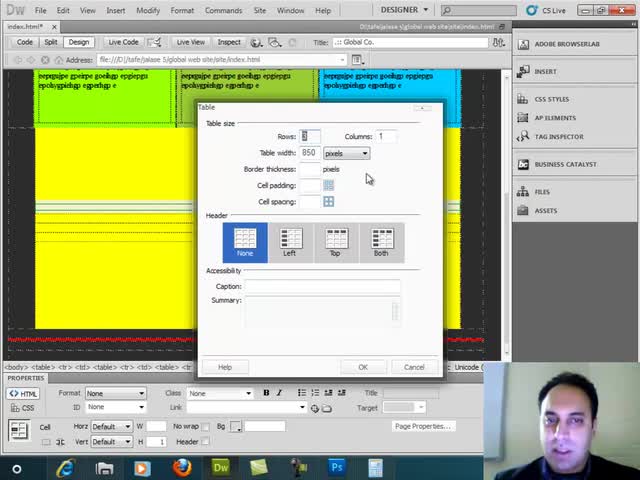Open Internet Explorer from the taskbar

tap(65, 468)
